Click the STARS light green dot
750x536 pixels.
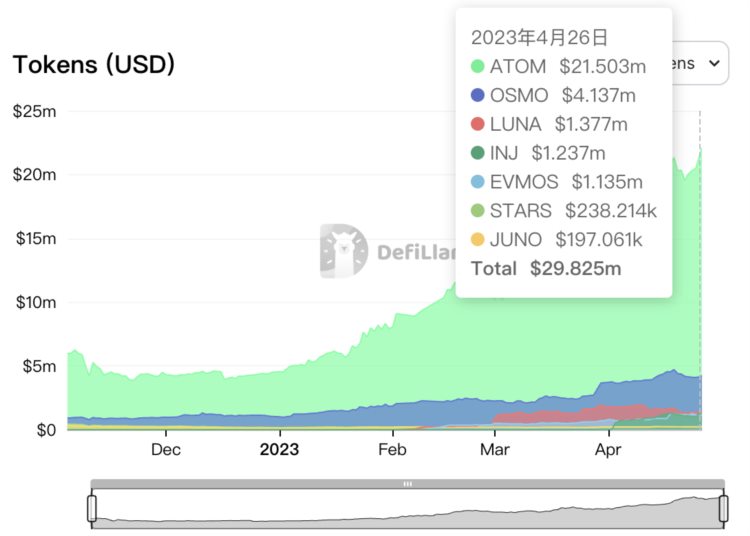pyautogui.click(x=477, y=211)
